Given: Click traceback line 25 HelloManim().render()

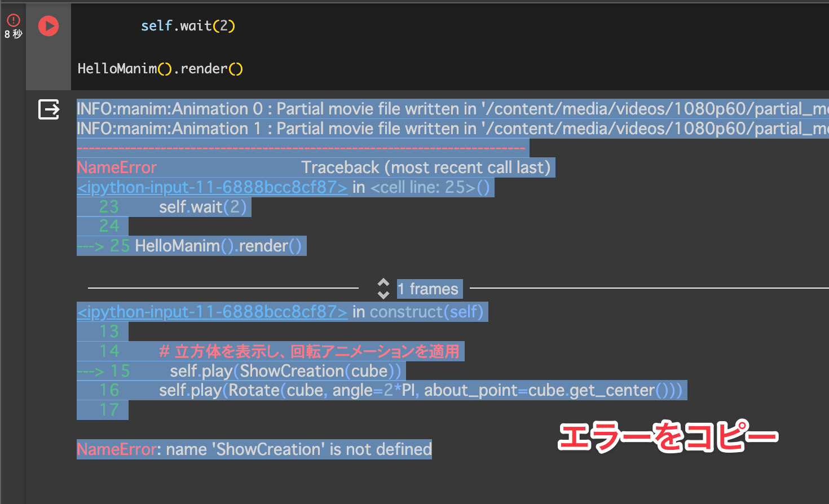Looking at the screenshot, I should tap(218, 246).
